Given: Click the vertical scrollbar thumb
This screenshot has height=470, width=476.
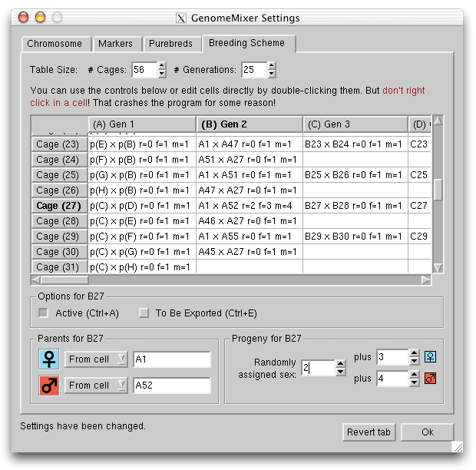Looking at the screenshot, I should (x=438, y=190).
